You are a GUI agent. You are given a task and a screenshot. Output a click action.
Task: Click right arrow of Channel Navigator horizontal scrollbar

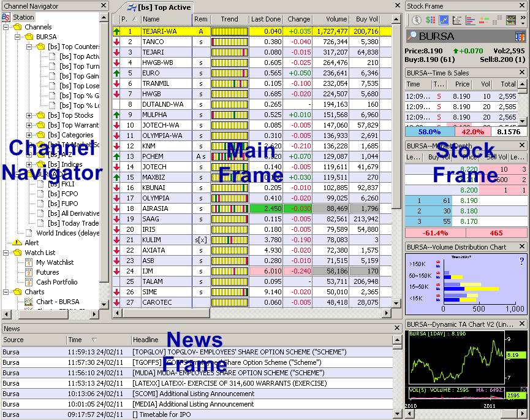[94, 314]
